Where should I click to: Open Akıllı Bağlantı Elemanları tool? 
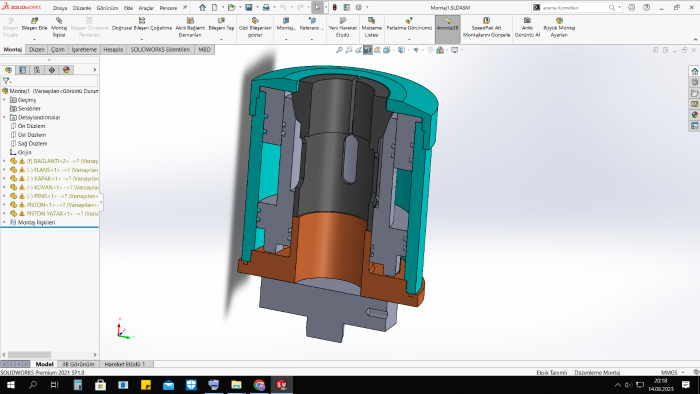[x=190, y=27]
